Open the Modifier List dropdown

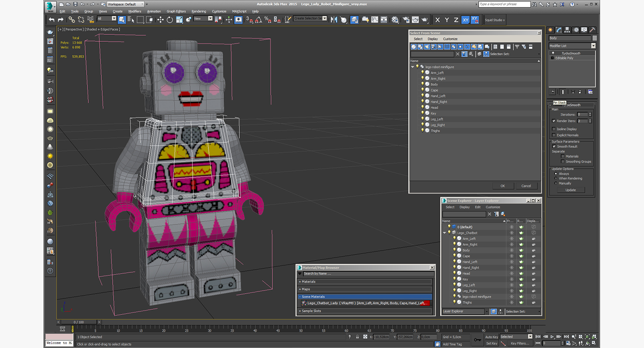pyautogui.click(x=572, y=46)
